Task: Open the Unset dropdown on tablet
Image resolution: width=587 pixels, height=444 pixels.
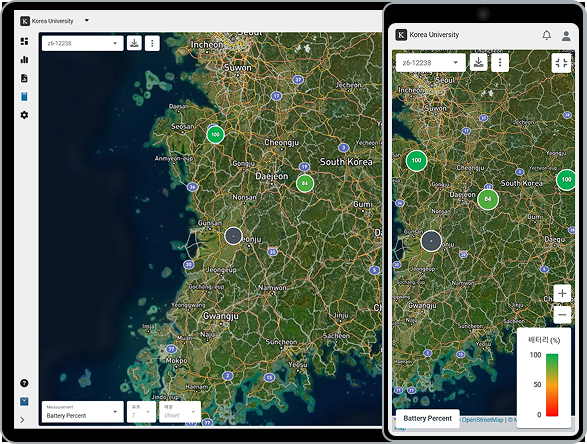Action: 180,412
